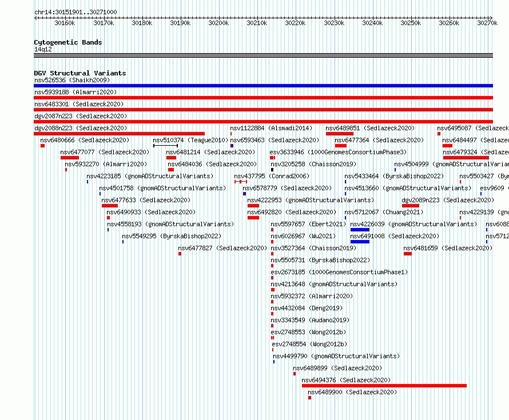Click label nsv6477827 (Sedlazeck2020)
The width and height of the screenshot is (509, 420).
click(x=222, y=248)
